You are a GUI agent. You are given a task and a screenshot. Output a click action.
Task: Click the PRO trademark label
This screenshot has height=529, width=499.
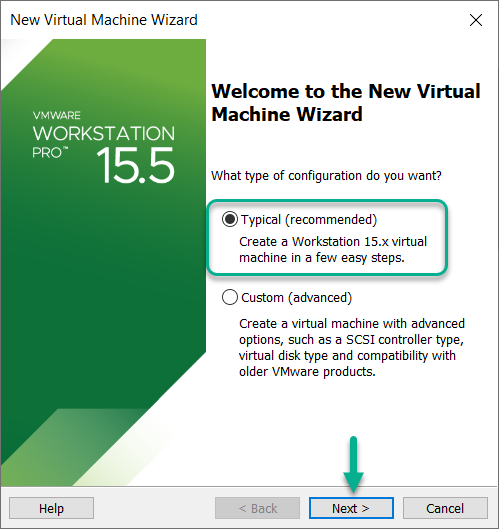click(50, 152)
